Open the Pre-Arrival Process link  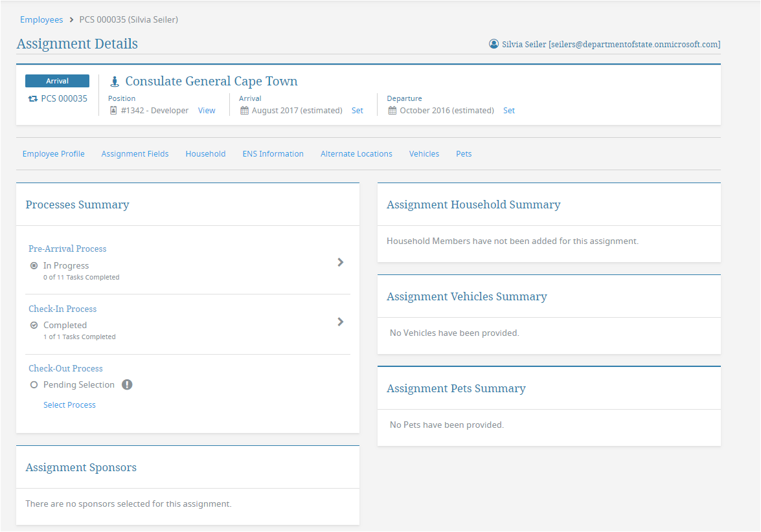67,249
